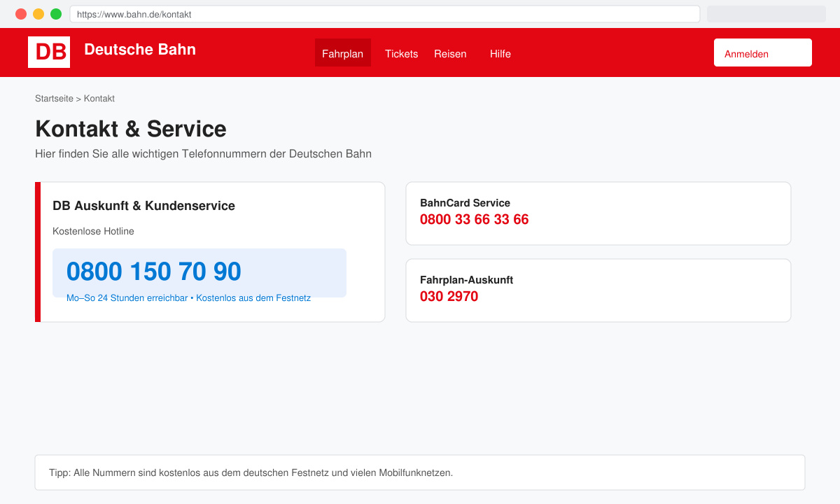The width and height of the screenshot is (840, 504).
Task: Minimize the window with yellow button
Action: (38, 14)
